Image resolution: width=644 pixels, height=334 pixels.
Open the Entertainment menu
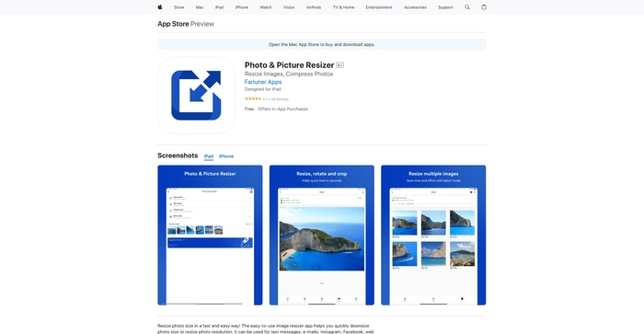(379, 7)
